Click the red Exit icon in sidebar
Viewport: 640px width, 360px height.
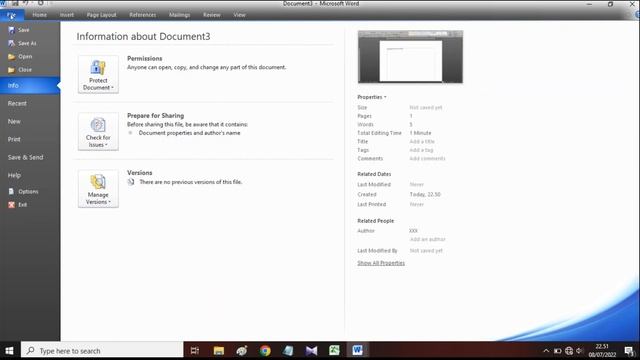point(11,204)
